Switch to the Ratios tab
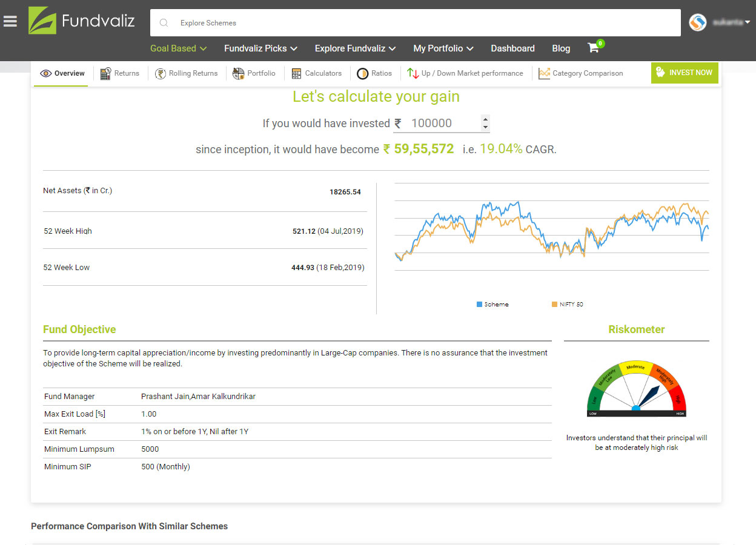 (374, 73)
